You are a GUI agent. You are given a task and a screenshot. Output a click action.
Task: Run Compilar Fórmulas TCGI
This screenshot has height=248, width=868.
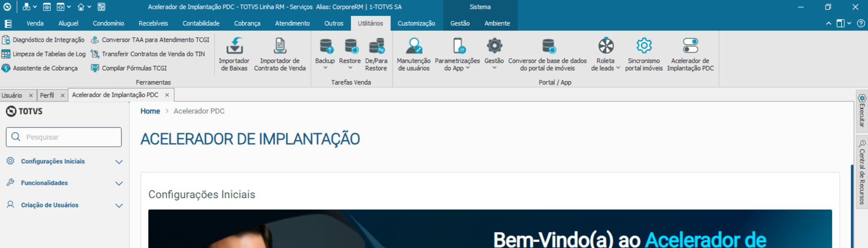pyautogui.click(x=129, y=68)
